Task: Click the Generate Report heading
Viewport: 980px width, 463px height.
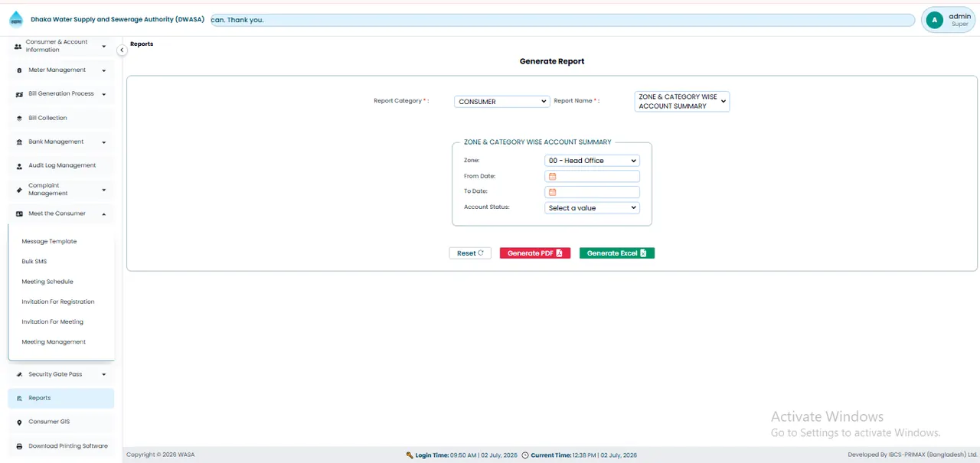Action: point(552,61)
